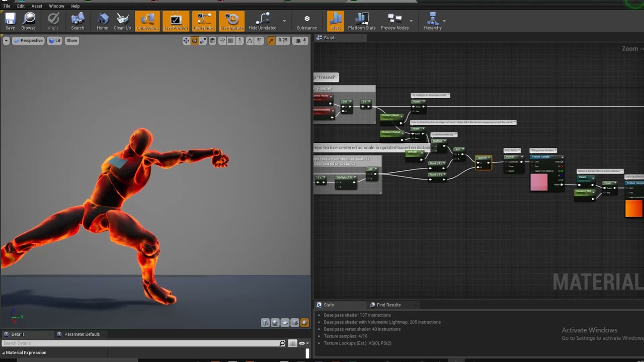Open the 5° rotation snap value dropdown
Screen dimensions: 644x362
coord(260,41)
